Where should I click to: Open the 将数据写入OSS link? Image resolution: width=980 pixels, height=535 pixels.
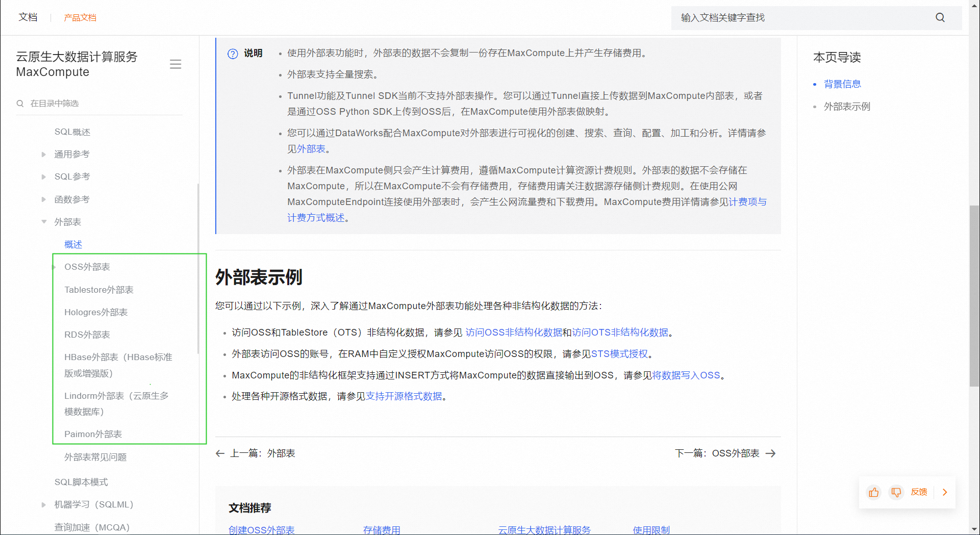(x=686, y=375)
